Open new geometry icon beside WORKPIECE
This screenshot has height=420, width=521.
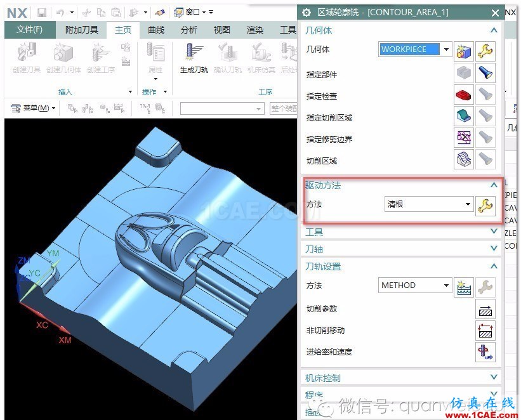pos(463,51)
